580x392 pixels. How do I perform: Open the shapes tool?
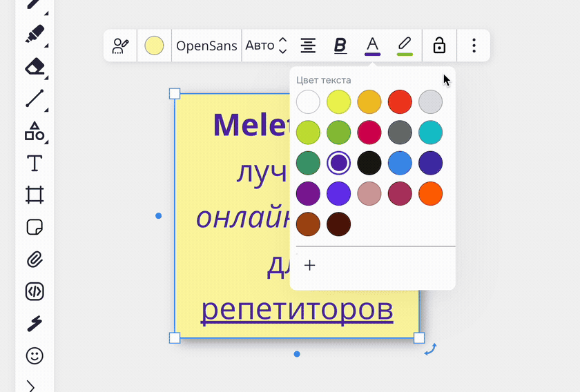[35, 131]
